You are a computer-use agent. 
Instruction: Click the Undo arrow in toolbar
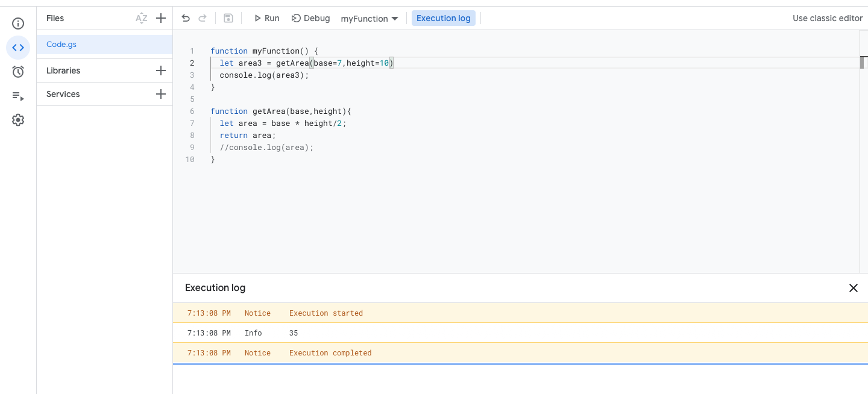[x=186, y=18]
